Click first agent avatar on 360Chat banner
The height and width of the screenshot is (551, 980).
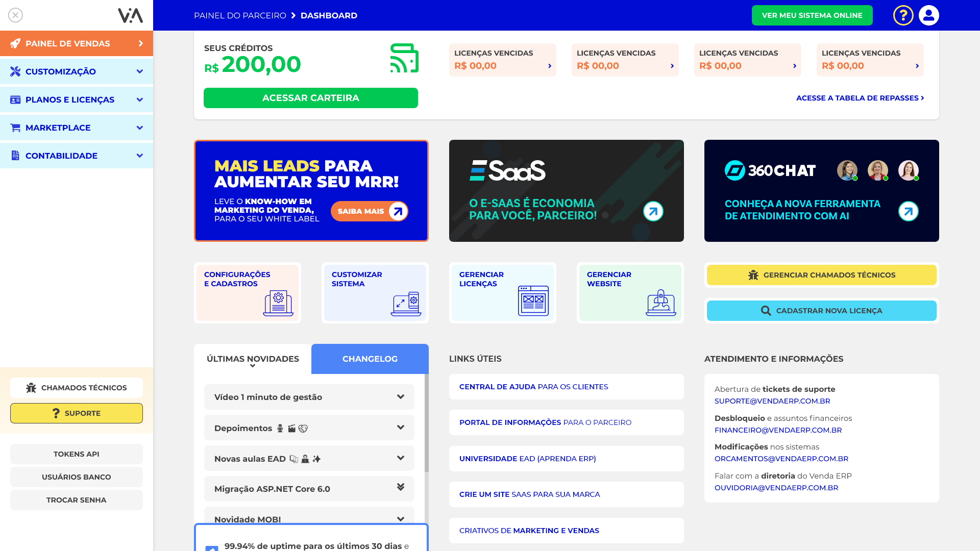pos(847,170)
